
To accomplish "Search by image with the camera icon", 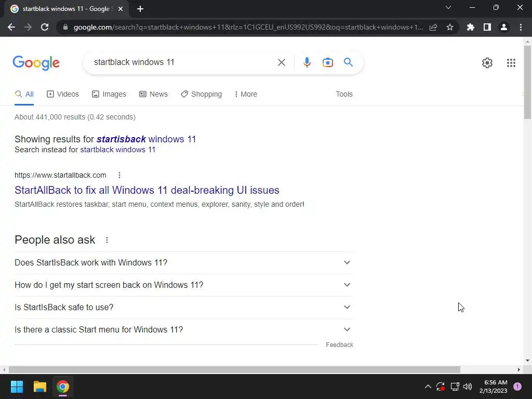I will [x=328, y=62].
